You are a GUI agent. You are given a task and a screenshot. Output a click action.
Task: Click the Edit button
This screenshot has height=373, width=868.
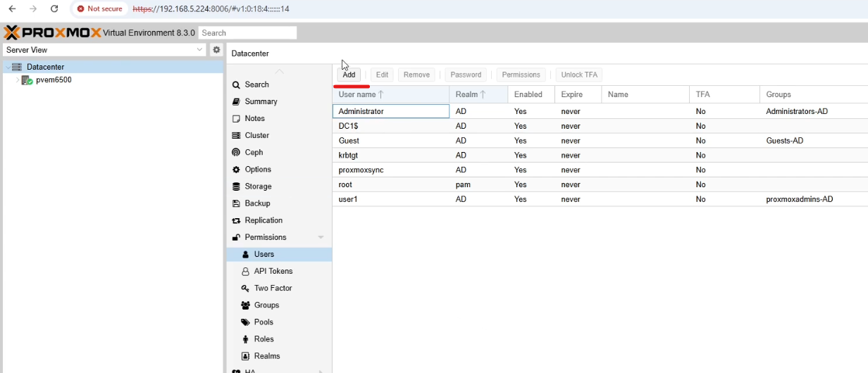click(382, 75)
